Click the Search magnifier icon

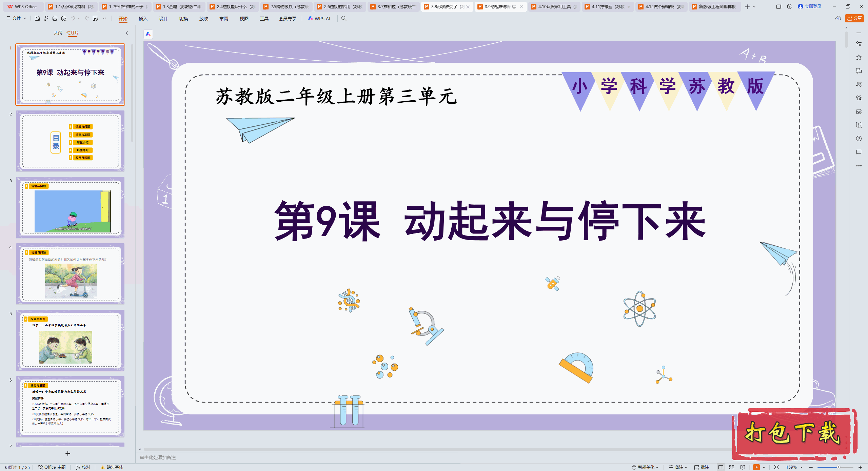coord(344,19)
